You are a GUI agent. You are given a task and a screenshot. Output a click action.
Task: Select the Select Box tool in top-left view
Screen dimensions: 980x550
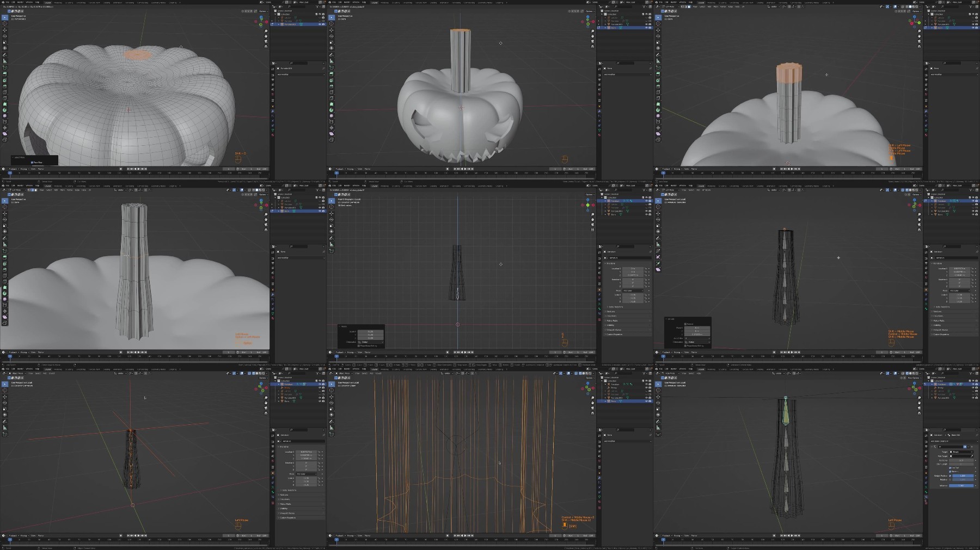5,17
